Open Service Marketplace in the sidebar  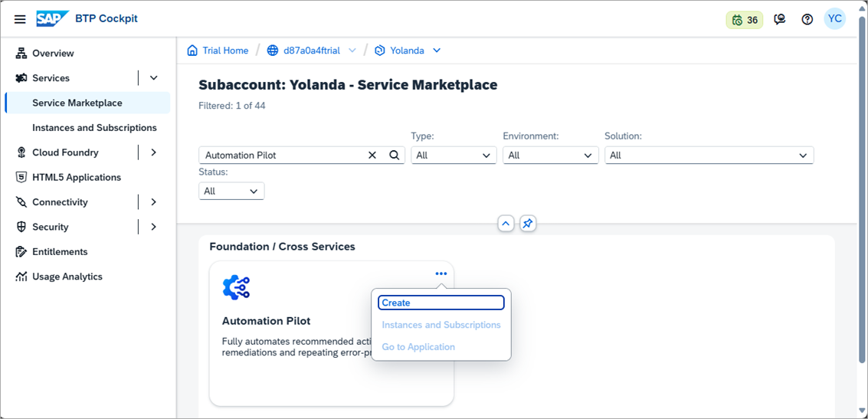(x=88, y=103)
